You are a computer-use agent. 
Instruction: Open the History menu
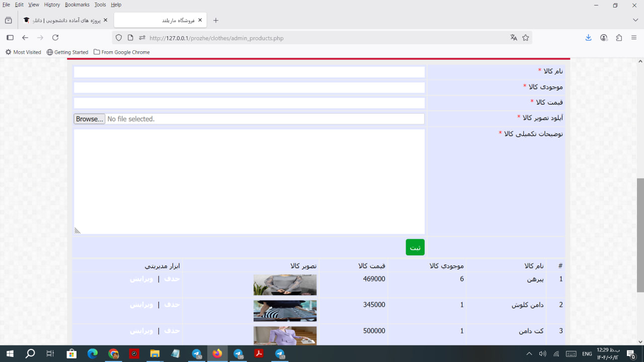click(x=52, y=5)
